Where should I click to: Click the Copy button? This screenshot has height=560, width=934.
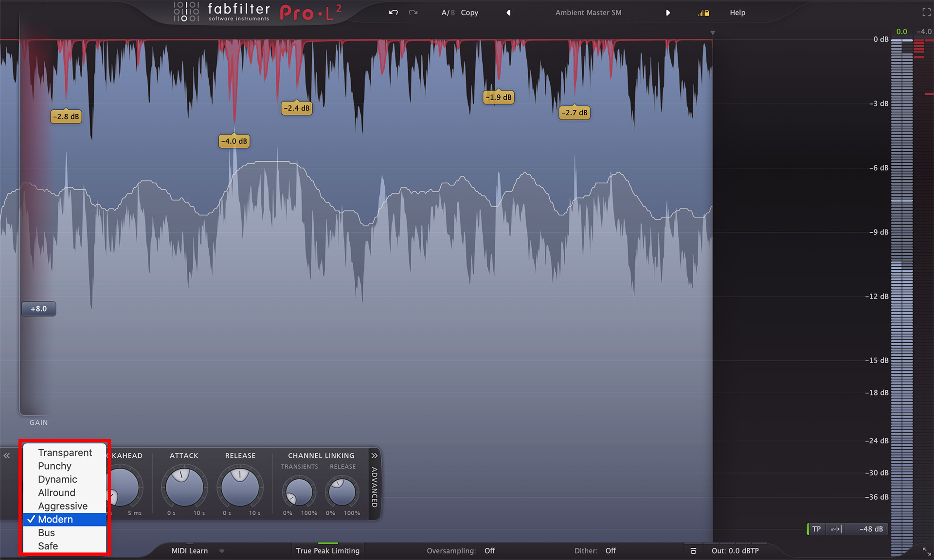pos(469,13)
